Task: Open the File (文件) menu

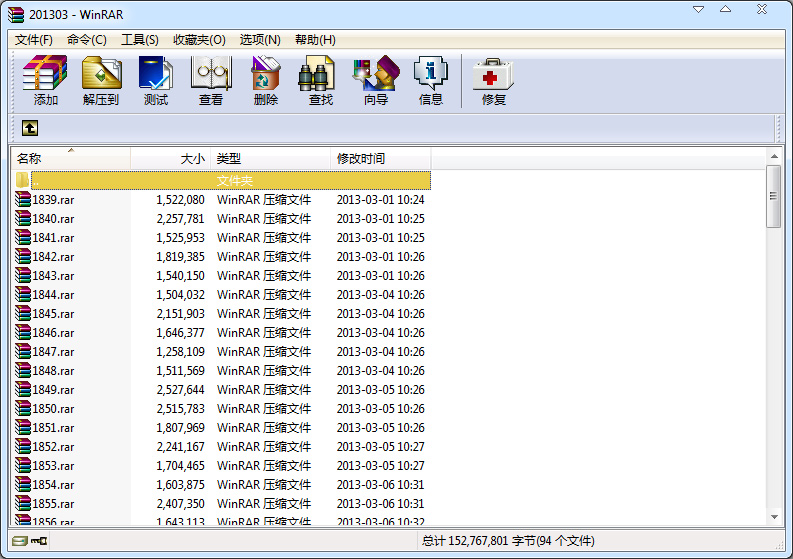Action: (34, 40)
